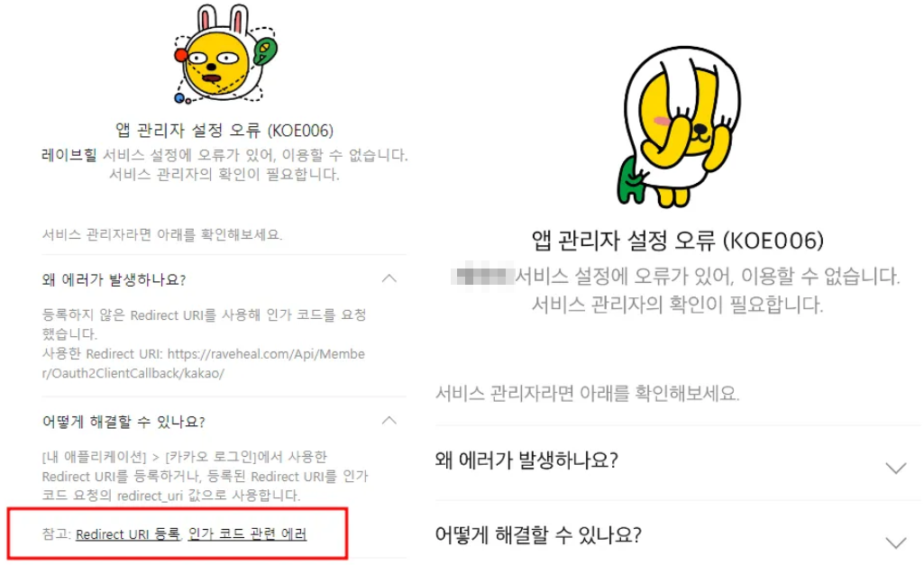Click the left 'KOE006' error title

224,130
